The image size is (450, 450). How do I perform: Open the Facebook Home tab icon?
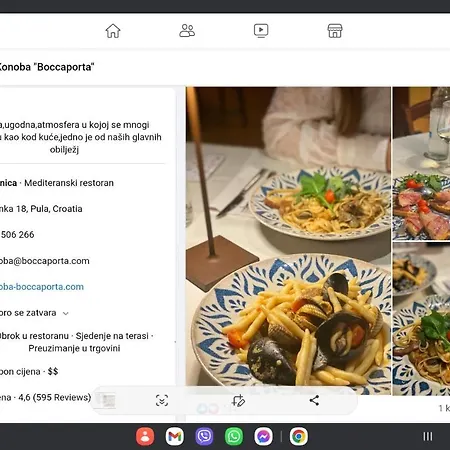click(113, 31)
